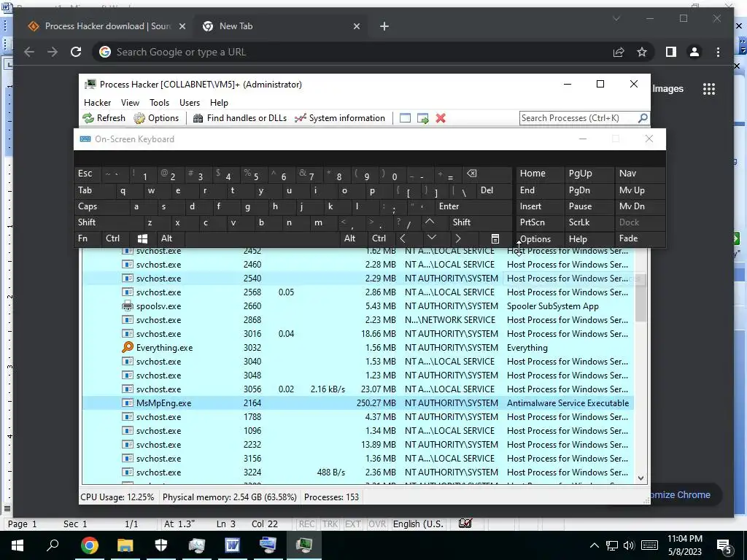
Task: Select the Everything.exe process row
Action: click(358, 348)
